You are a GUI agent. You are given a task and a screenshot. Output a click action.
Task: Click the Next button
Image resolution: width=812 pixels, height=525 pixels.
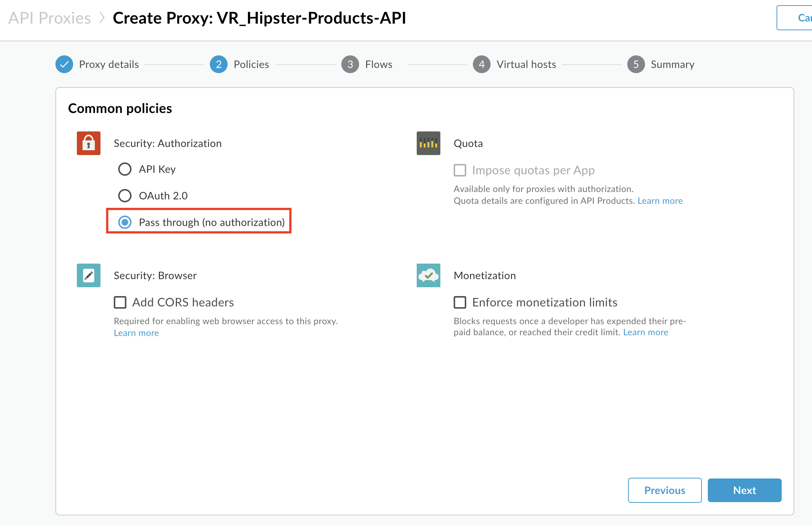click(744, 490)
